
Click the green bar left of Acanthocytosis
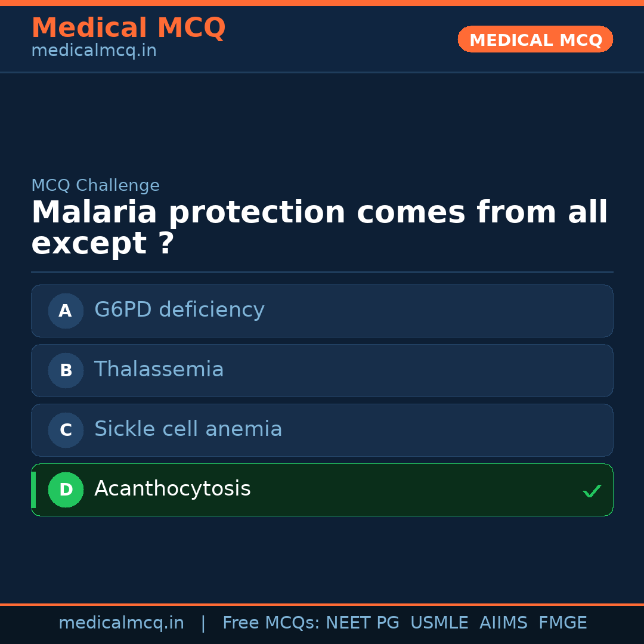(33, 490)
